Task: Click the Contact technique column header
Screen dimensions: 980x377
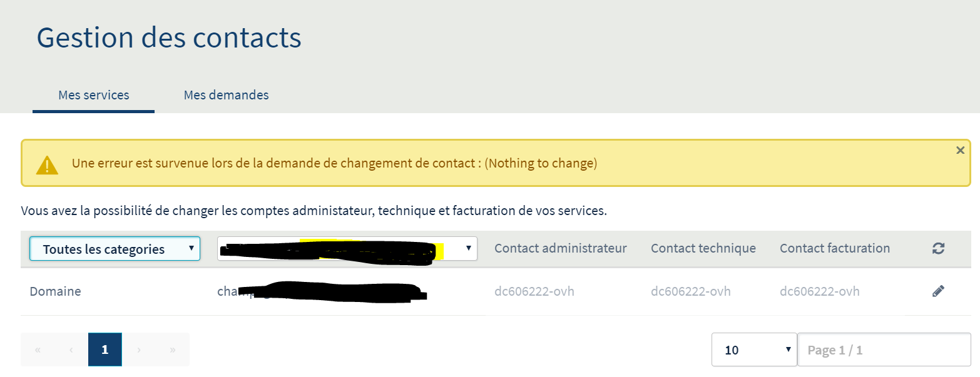Action: (x=703, y=249)
